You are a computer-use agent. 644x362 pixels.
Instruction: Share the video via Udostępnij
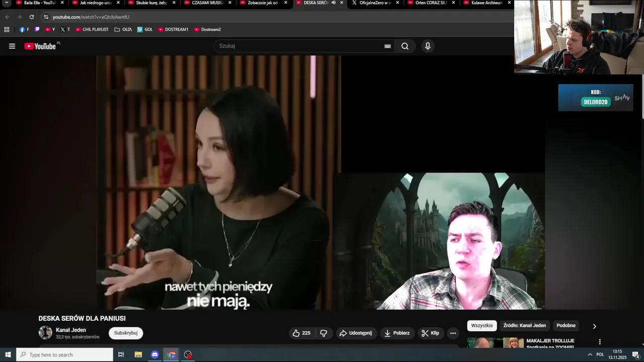(356, 333)
